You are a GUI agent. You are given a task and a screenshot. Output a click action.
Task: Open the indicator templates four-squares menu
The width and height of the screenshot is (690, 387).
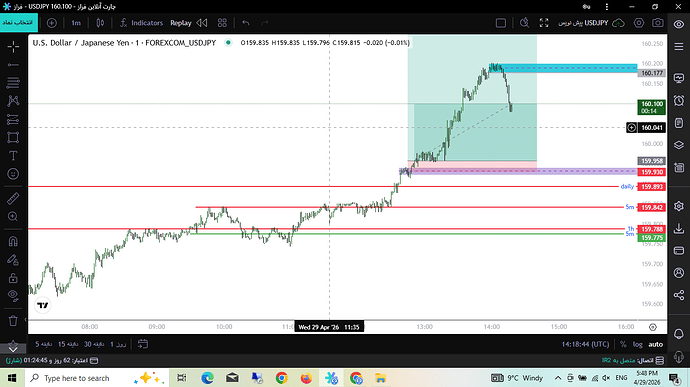222,23
